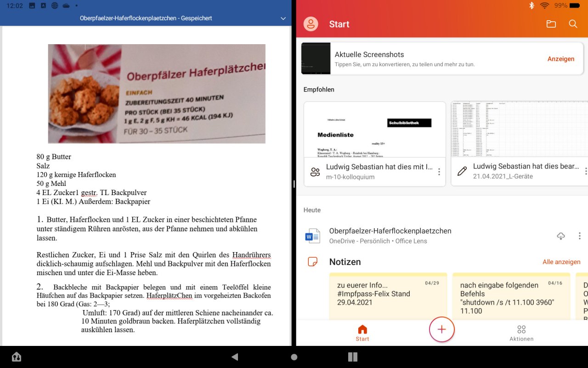Click the Word document title Oberpfaelzer-Haferflockenplaetzchen - Gespeichert
Viewport: 588px width, 368px height.
pyautogui.click(x=146, y=18)
